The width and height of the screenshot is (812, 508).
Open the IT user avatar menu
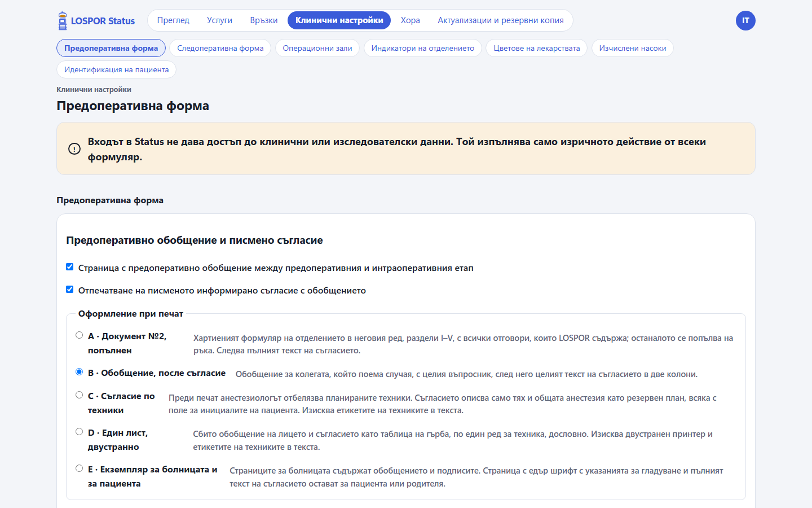point(745,21)
